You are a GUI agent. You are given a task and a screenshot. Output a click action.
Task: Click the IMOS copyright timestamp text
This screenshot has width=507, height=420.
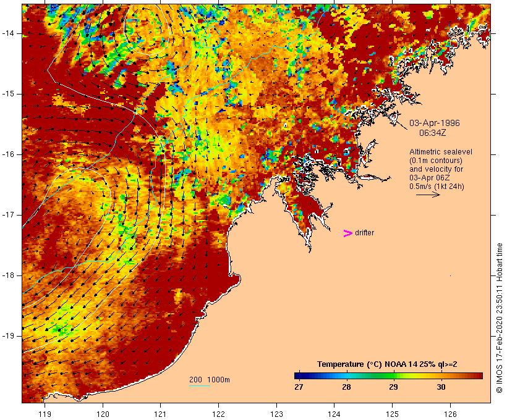pos(499,318)
